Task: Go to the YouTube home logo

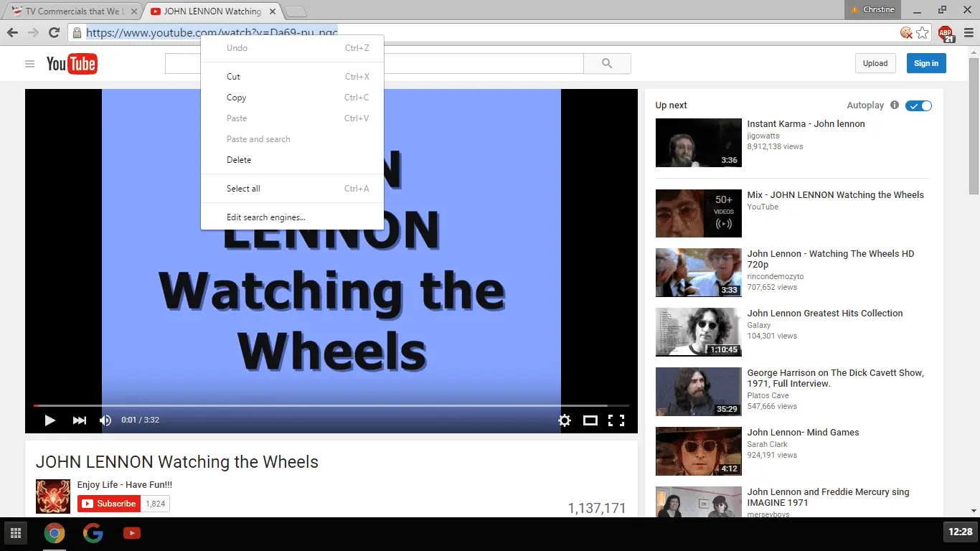Action: click(x=72, y=64)
